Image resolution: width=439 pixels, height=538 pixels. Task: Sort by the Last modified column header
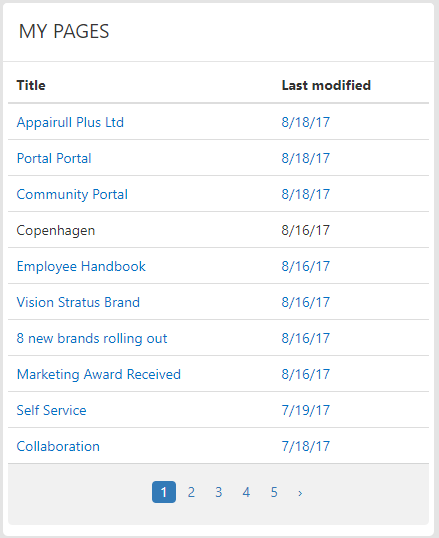point(326,85)
